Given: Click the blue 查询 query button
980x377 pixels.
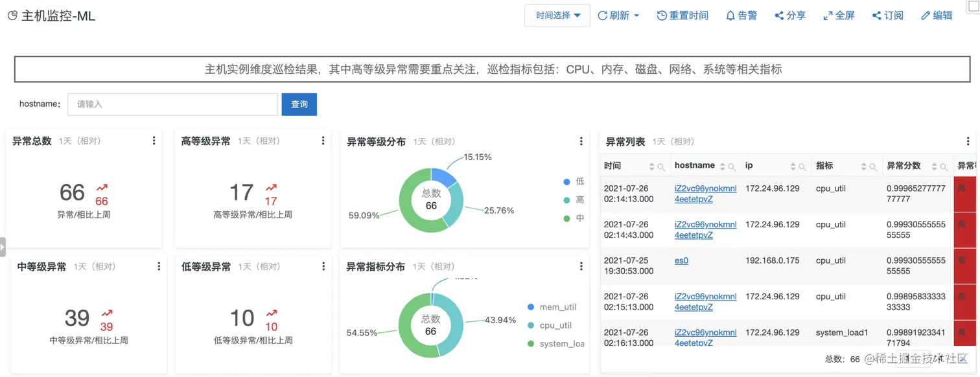Looking at the screenshot, I should pyautogui.click(x=299, y=104).
